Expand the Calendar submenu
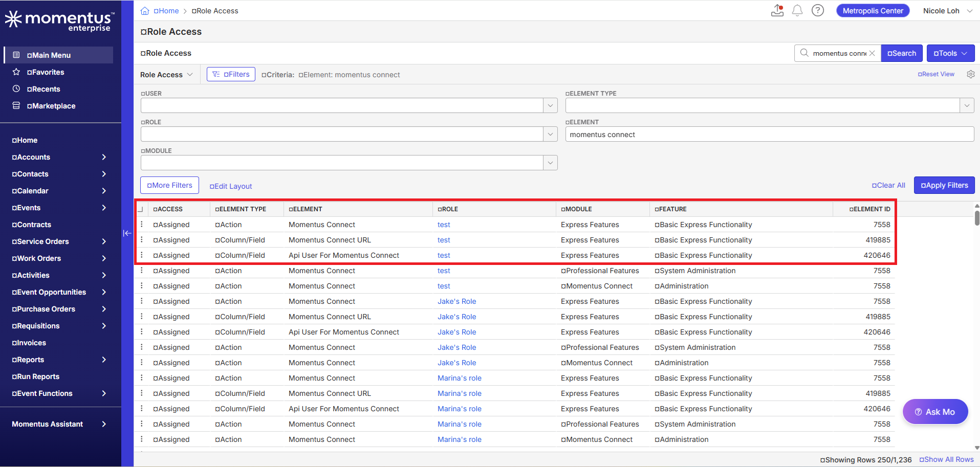 pos(104,191)
